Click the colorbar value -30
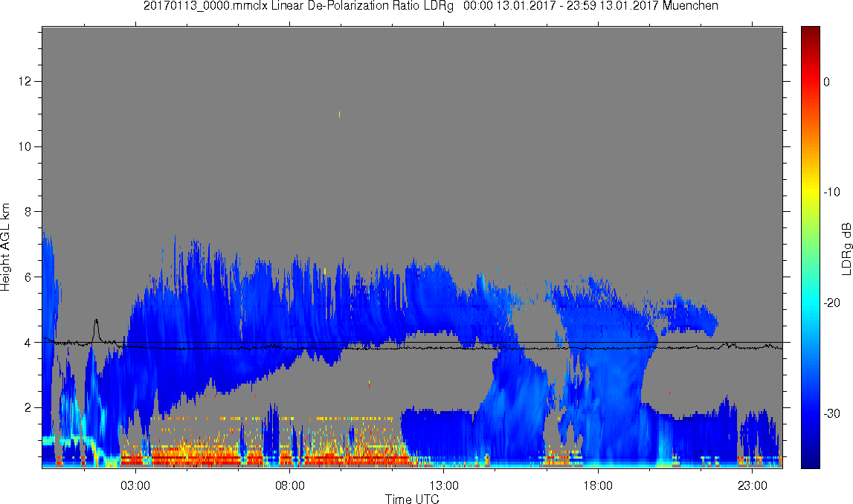The width and height of the screenshot is (853, 504). coord(831,414)
